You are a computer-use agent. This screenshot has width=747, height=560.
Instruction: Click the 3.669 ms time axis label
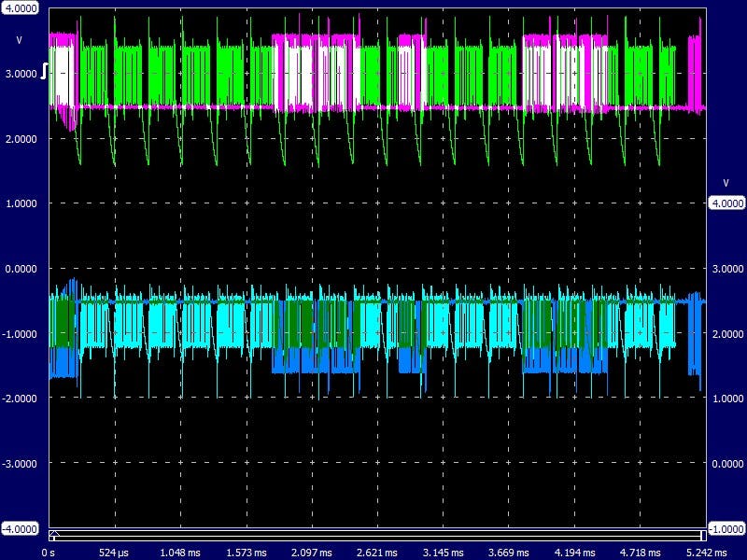click(508, 552)
